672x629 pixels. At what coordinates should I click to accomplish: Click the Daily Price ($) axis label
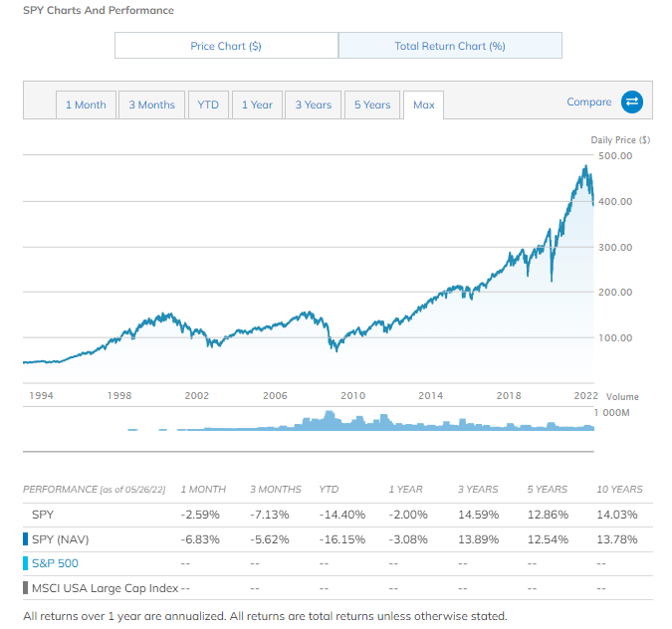(x=620, y=140)
